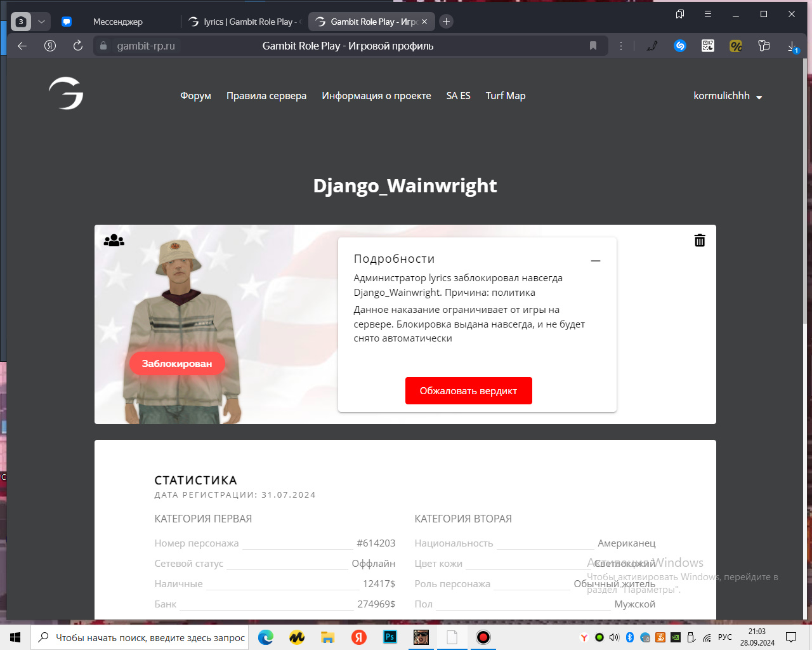The image size is (812, 650).
Task: Open the Turf Map menu item
Action: point(506,96)
